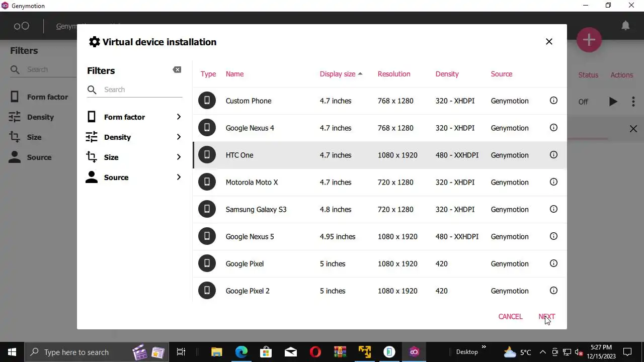Click the taskbar search box
Screen dimensions: 644x362
[97, 352]
